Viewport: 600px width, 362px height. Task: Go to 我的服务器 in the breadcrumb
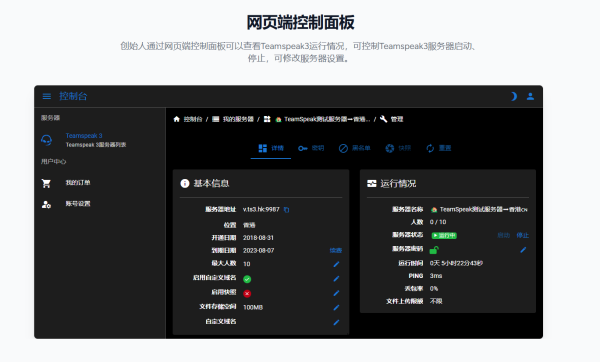[238, 119]
